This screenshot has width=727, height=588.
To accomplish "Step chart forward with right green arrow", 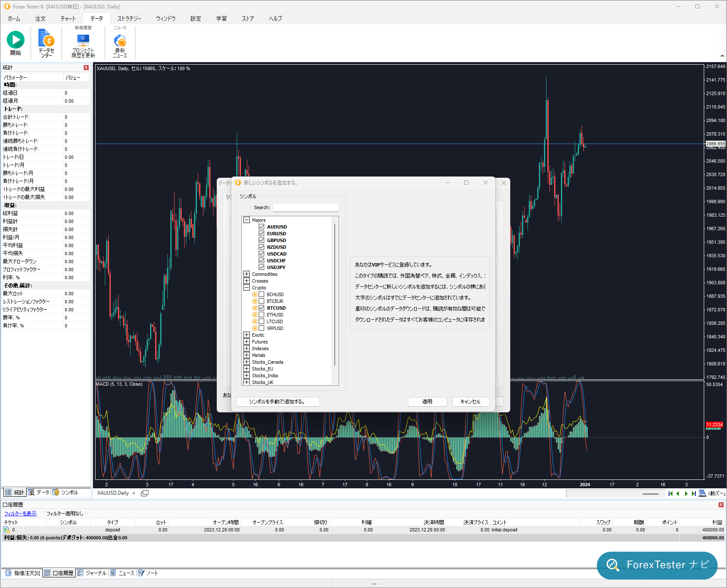I will 686,493.
